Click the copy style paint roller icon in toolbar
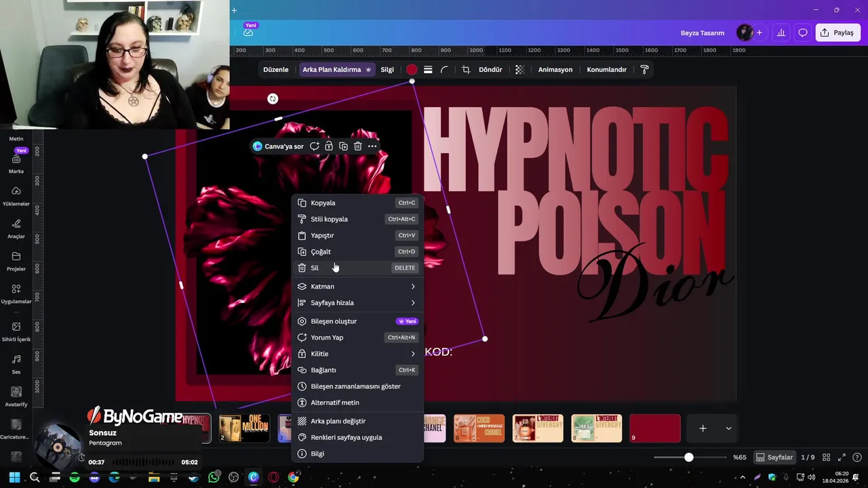Image resolution: width=868 pixels, height=488 pixels. (644, 70)
